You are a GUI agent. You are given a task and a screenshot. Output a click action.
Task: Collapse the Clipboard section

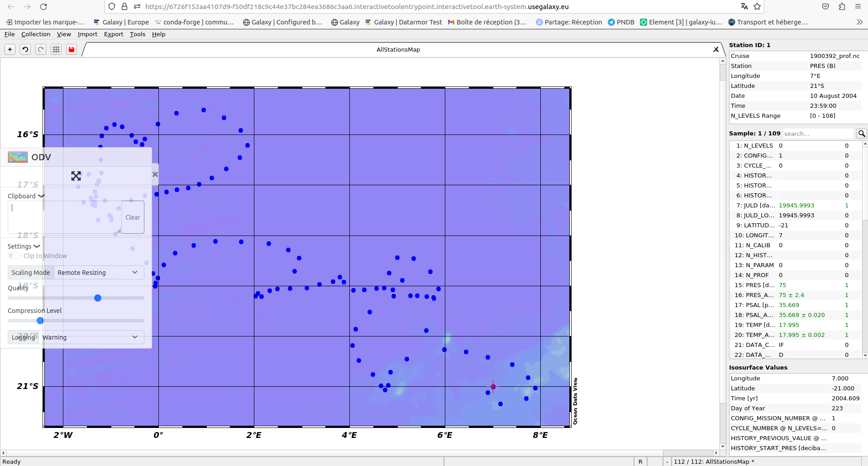pos(26,196)
